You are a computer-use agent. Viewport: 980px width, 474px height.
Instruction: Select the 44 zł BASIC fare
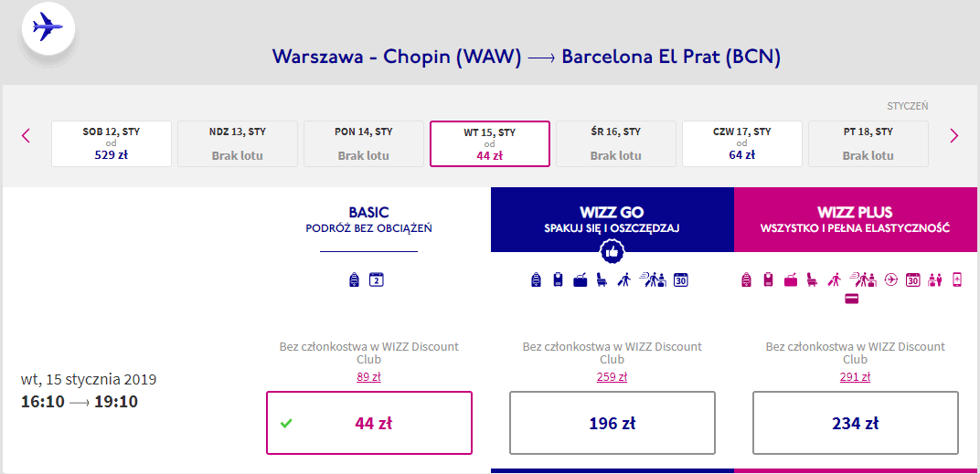pyautogui.click(x=369, y=423)
